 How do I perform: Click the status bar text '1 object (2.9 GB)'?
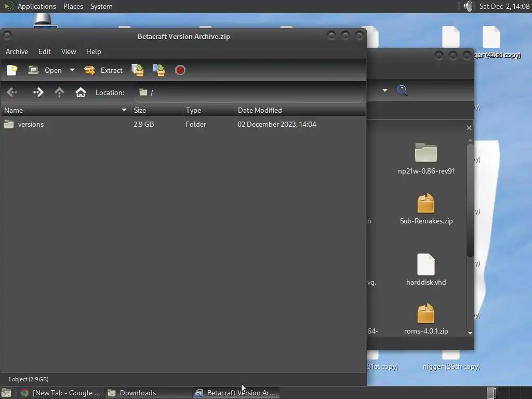[x=28, y=379]
